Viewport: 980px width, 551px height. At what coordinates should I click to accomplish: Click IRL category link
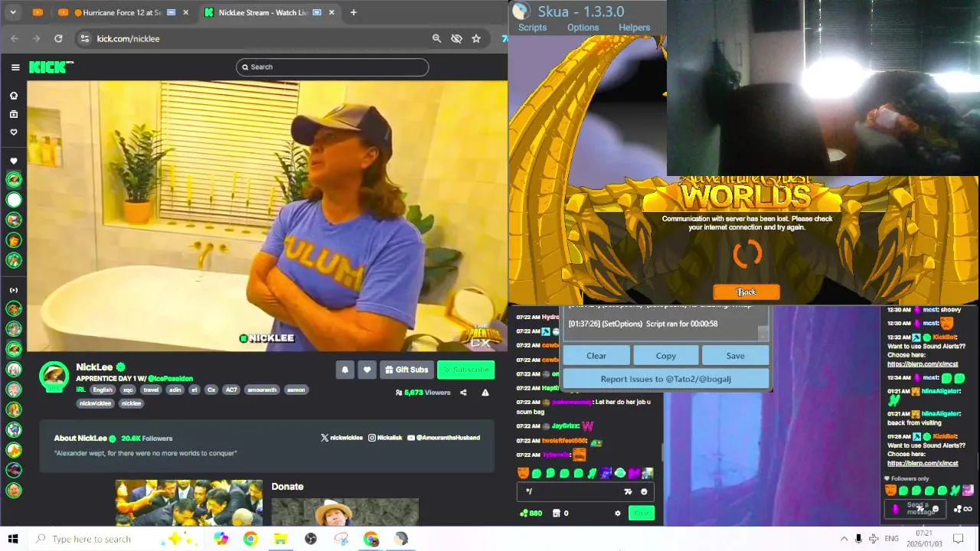coord(80,390)
